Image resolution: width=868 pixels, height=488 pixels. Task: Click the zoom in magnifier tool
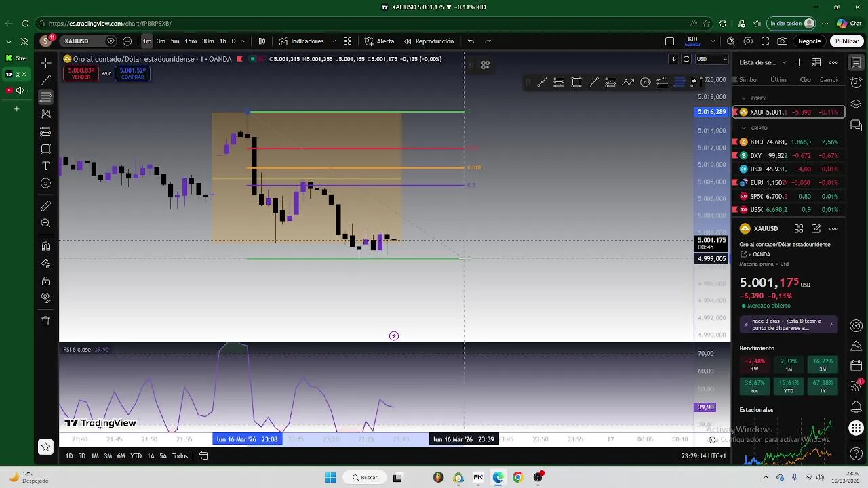click(45, 223)
